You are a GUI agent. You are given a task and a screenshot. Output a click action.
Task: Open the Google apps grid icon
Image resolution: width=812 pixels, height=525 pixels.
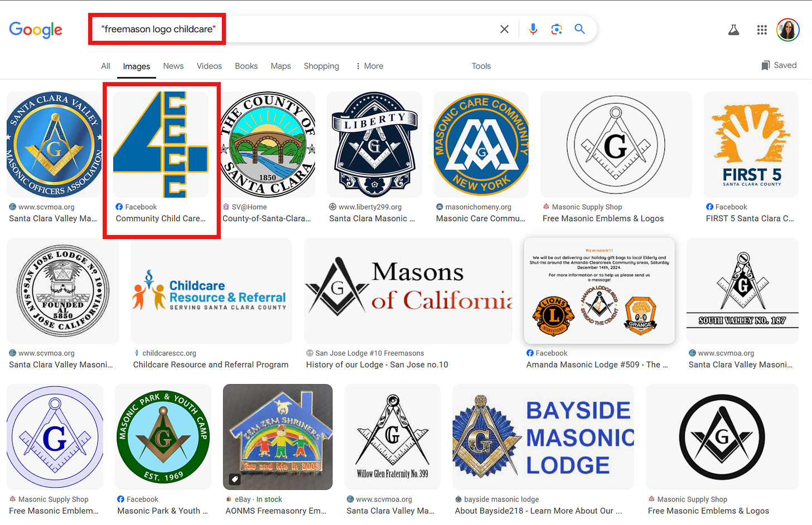(762, 30)
